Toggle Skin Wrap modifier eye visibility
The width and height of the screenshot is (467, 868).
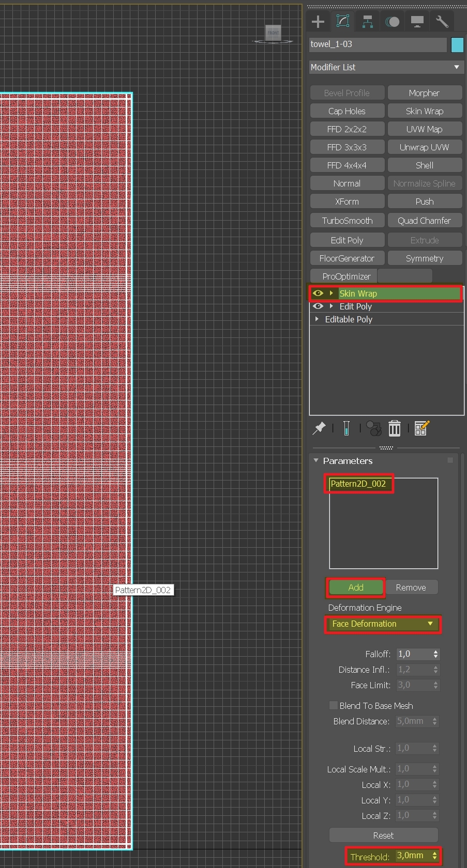(318, 293)
